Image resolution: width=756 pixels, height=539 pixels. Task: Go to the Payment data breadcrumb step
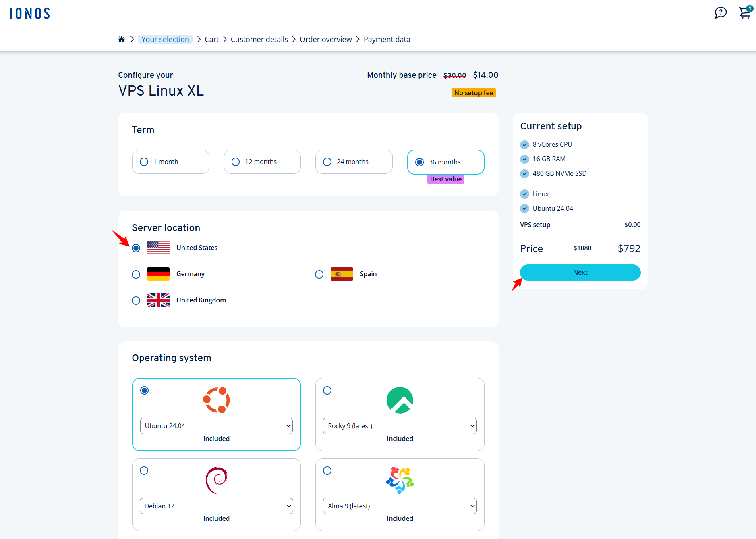(387, 39)
